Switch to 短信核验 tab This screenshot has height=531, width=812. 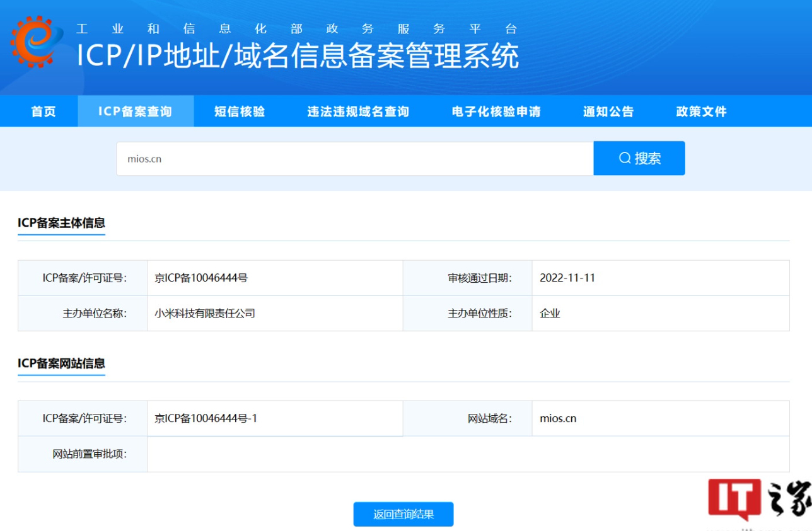240,111
